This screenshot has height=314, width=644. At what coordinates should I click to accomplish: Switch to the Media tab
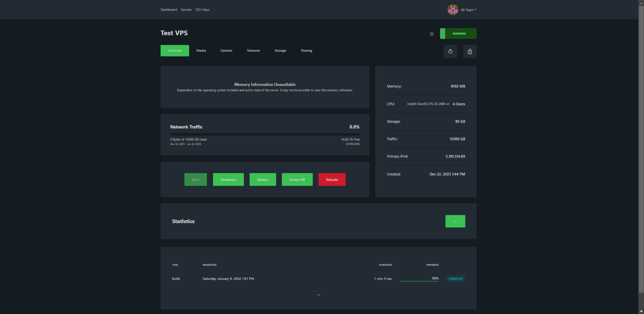pyautogui.click(x=201, y=51)
